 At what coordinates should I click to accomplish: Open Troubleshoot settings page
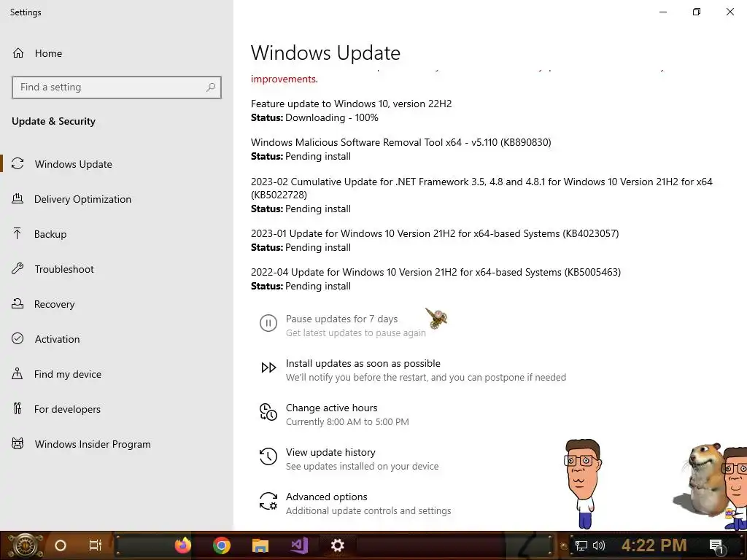[64, 269]
